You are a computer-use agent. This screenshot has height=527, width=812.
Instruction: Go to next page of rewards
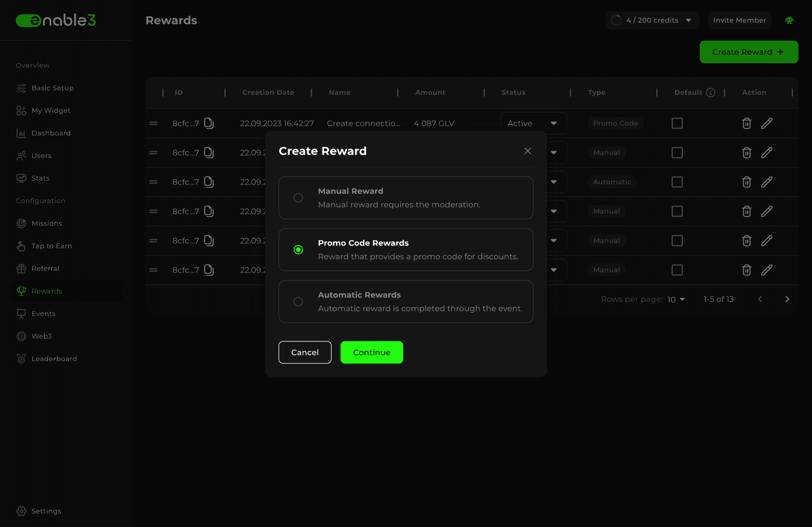tap(787, 299)
